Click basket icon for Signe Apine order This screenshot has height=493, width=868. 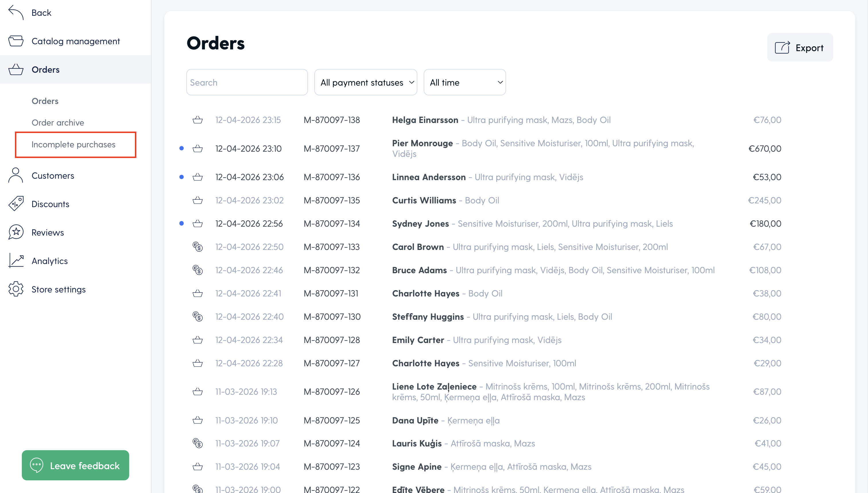pos(197,467)
